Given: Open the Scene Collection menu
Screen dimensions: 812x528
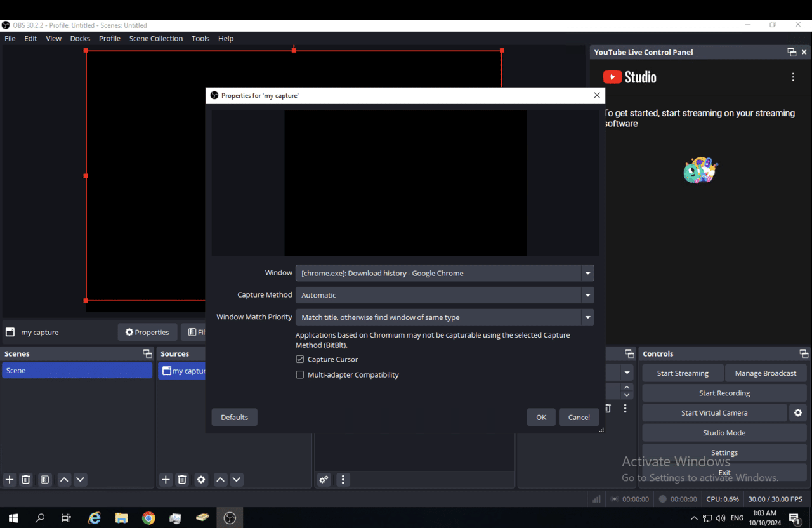Looking at the screenshot, I should coord(155,38).
